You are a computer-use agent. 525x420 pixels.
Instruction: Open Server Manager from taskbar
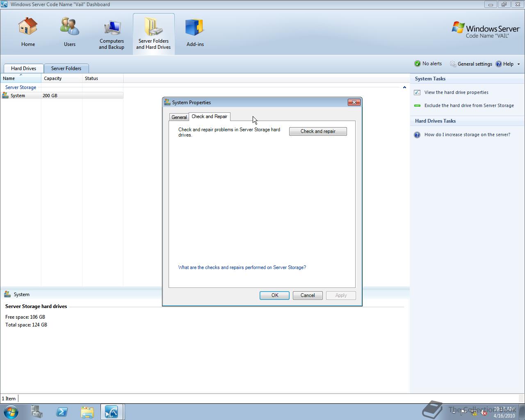pyautogui.click(x=37, y=411)
